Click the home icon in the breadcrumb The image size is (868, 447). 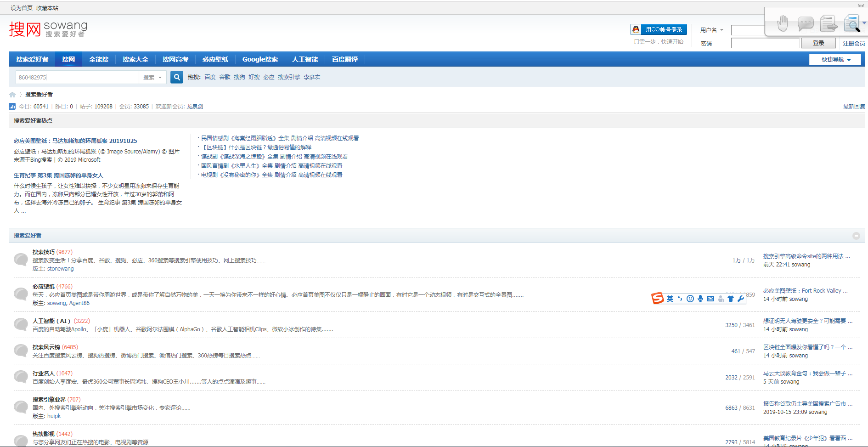[x=12, y=95]
